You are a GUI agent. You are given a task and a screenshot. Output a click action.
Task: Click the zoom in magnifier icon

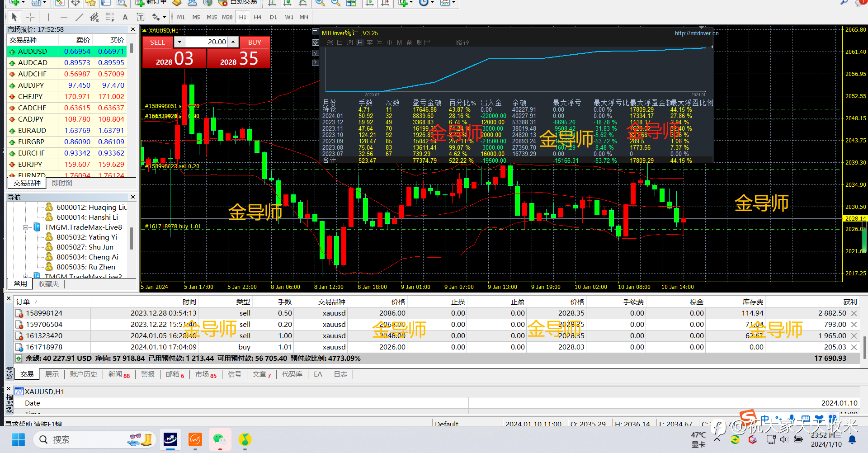(x=320, y=3)
